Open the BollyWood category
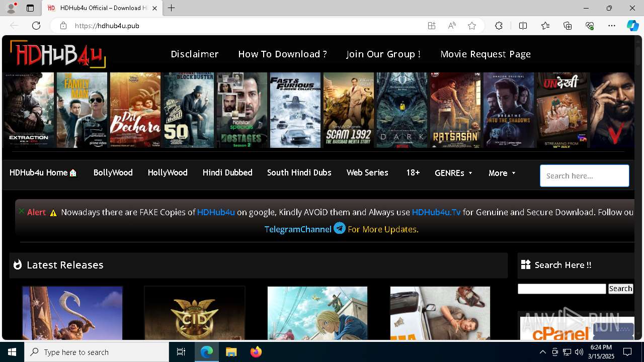644x362 pixels. pos(113,172)
